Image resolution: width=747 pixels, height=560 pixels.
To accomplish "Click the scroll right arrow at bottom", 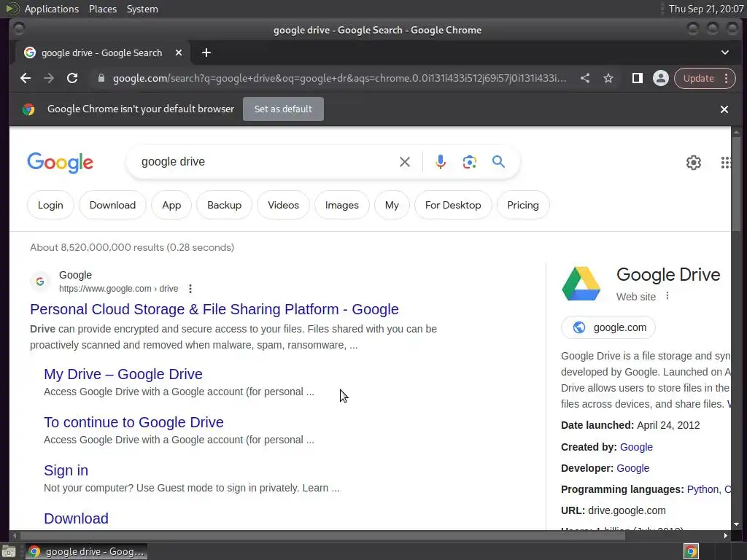I will point(725,536).
